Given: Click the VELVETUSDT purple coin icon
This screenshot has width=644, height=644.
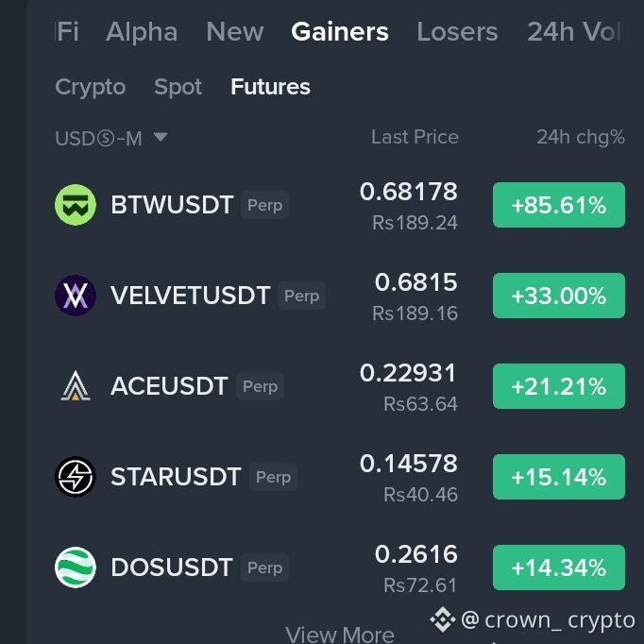Looking at the screenshot, I should click(76, 296).
